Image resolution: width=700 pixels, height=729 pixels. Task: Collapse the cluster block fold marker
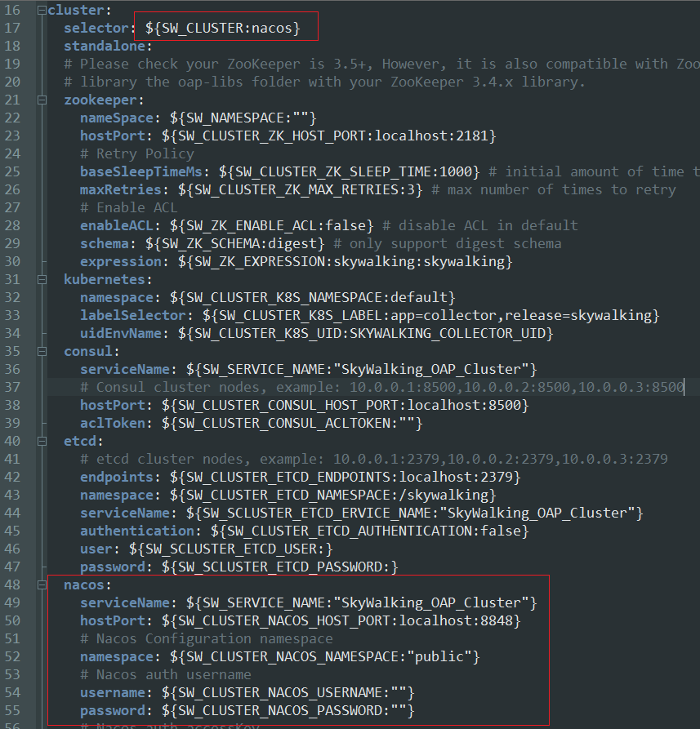[x=42, y=11]
